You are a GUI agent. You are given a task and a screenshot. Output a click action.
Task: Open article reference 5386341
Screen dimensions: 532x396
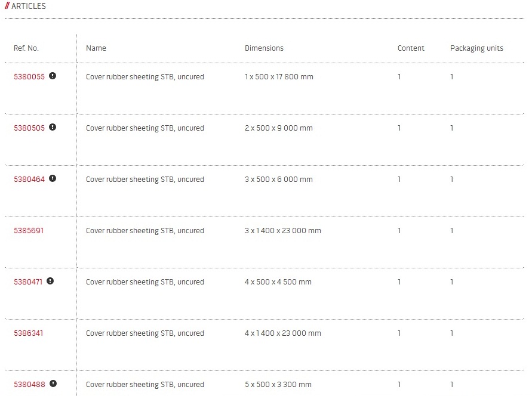coord(29,333)
